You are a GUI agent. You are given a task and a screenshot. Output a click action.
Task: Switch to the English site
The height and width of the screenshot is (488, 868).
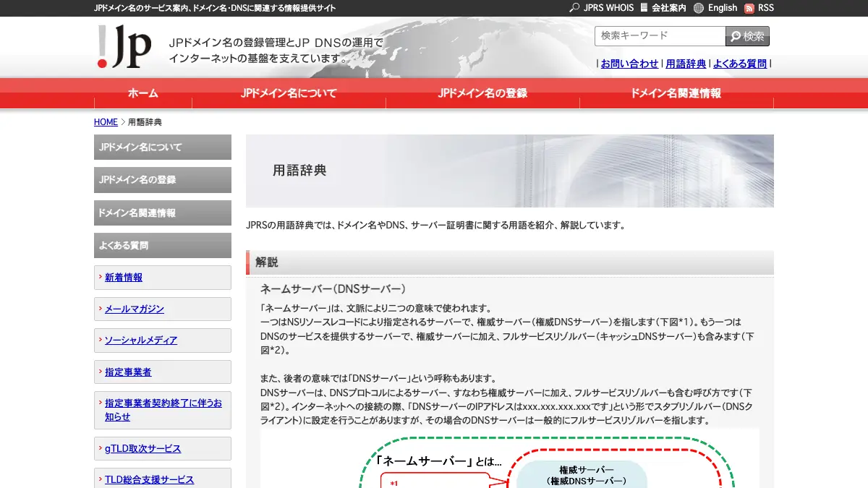tap(723, 8)
